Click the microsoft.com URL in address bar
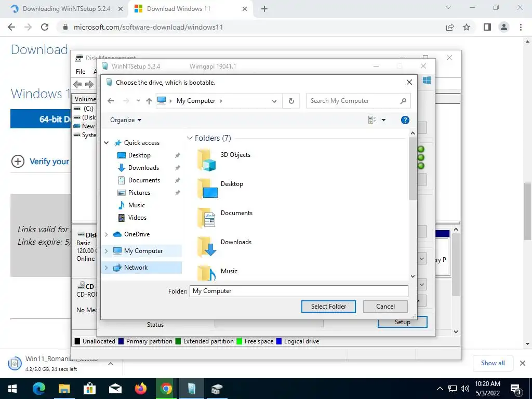The width and height of the screenshot is (532, 399). click(148, 27)
